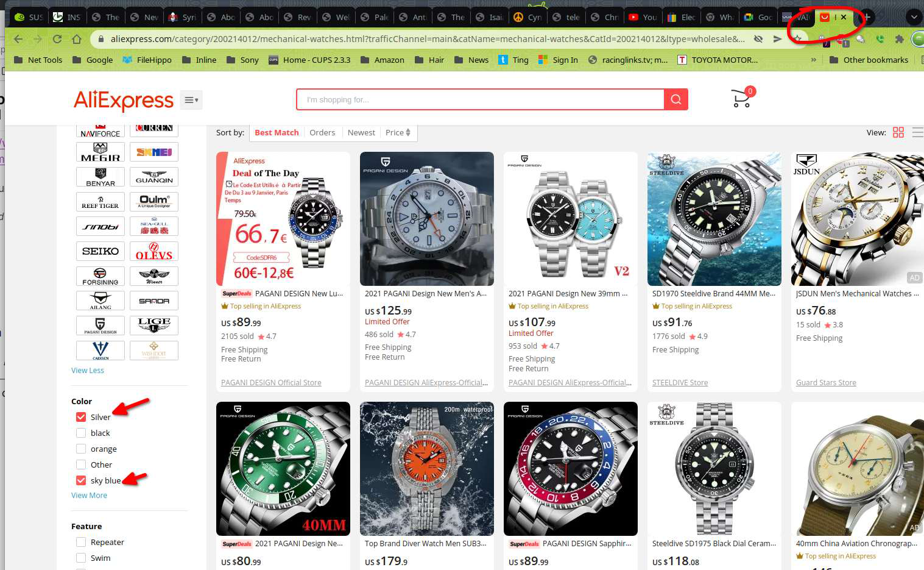Open PAGANI DESIGN Official Store link
The width and height of the screenshot is (924, 570).
(271, 383)
